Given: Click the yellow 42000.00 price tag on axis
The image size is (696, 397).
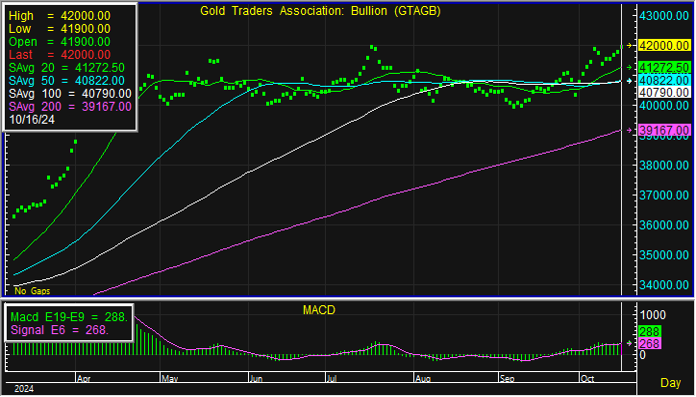Looking at the screenshot, I should [x=664, y=45].
